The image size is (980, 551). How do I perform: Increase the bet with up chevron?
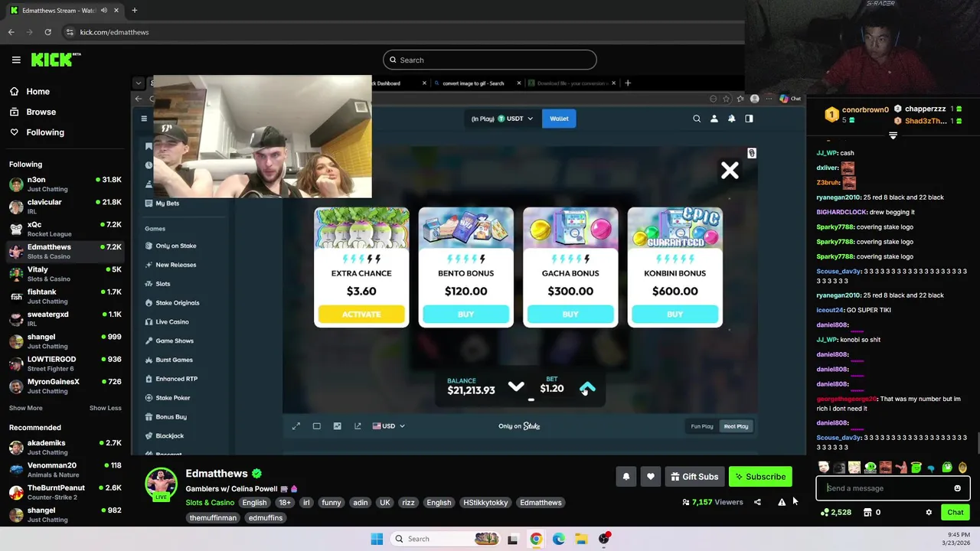(587, 387)
